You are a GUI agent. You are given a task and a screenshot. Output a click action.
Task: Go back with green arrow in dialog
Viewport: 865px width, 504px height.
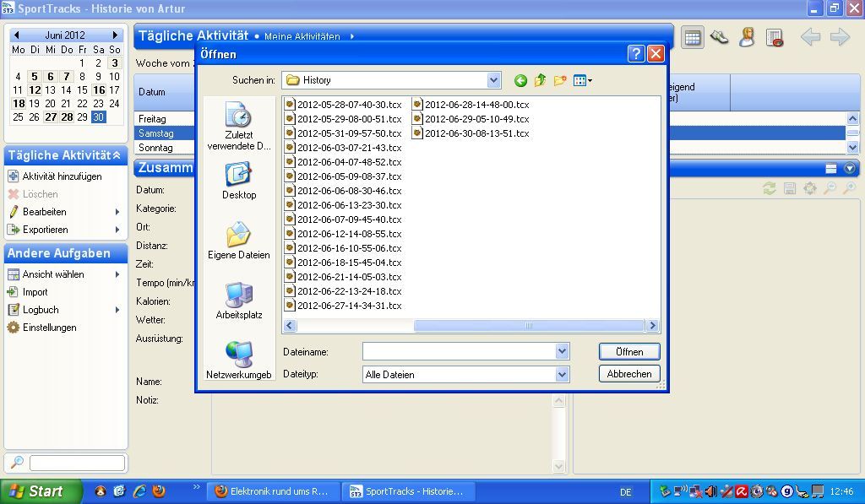pyautogui.click(x=520, y=80)
